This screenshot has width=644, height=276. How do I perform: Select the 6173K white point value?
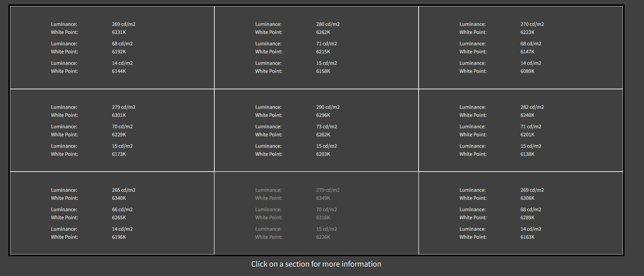119,154
